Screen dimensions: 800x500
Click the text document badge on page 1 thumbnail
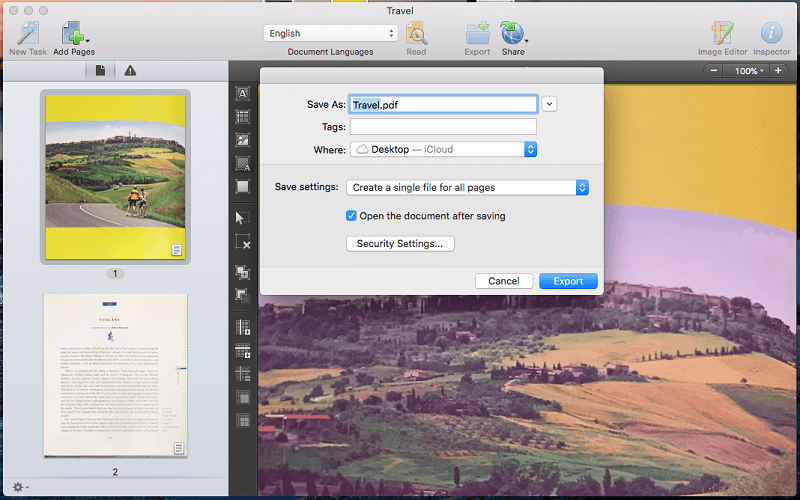[x=176, y=250]
